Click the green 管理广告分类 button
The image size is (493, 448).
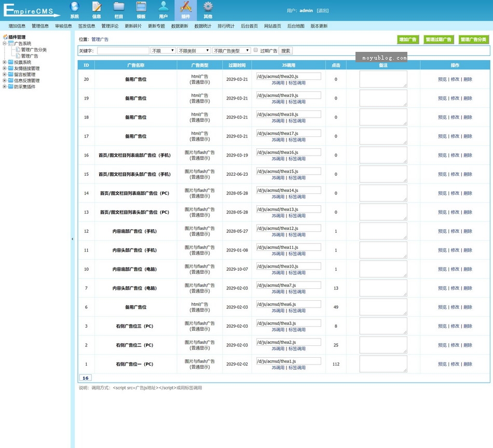coord(473,39)
